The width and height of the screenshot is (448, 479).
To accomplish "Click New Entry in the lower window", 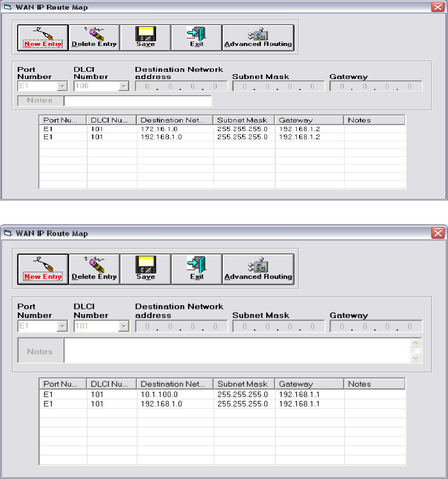I will [x=43, y=269].
